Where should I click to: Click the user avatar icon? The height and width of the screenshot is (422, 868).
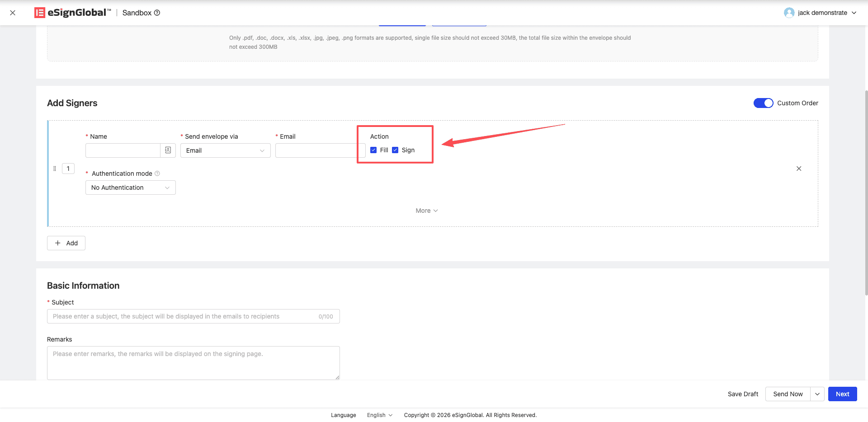(x=789, y=13)
